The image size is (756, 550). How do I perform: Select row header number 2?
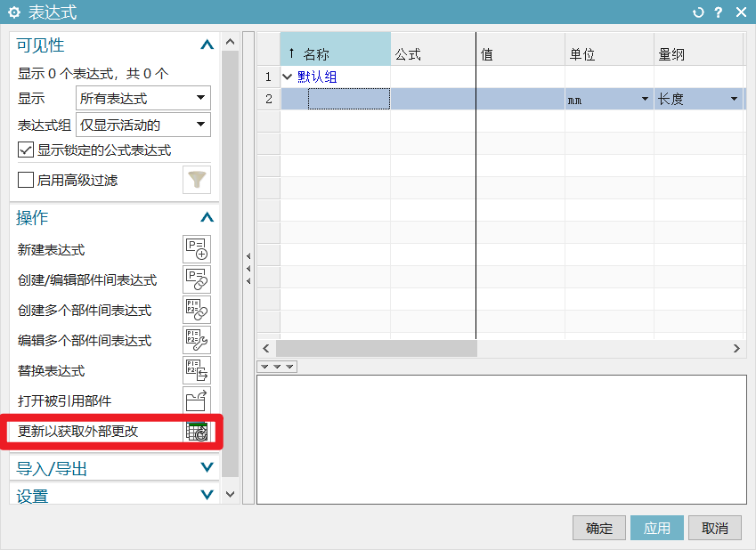coord(269,99)
